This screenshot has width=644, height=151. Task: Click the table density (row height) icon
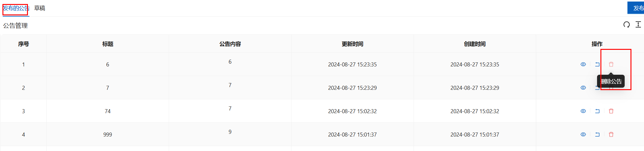coord(638,25)
